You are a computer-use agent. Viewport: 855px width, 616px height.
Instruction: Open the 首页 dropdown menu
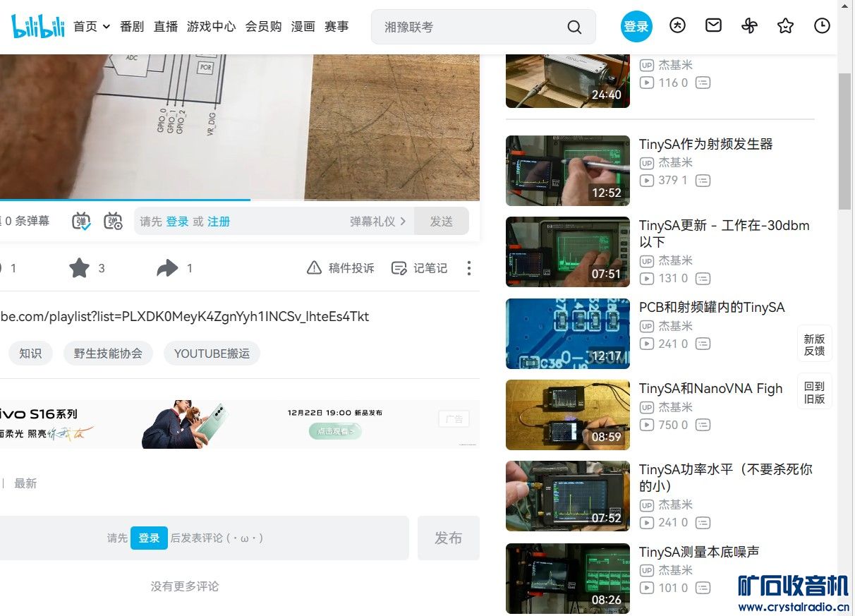pyautogui.click(x=92, y=26)
